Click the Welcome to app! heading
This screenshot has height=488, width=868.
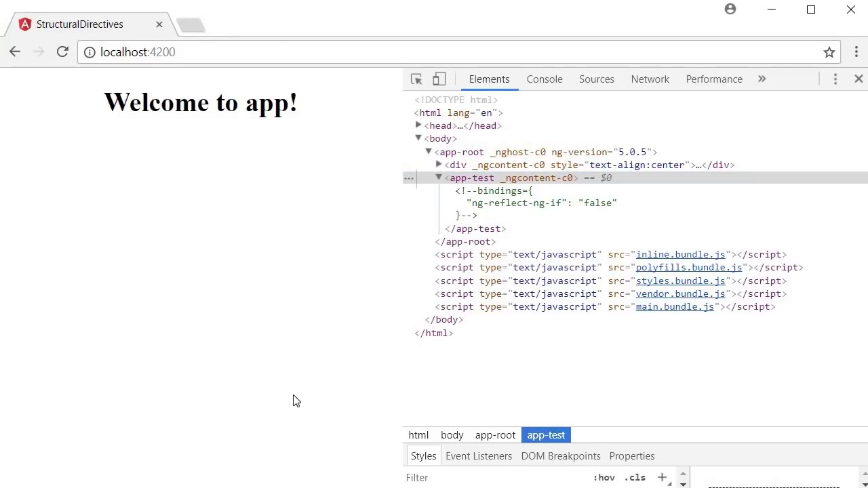coord(201,102)
